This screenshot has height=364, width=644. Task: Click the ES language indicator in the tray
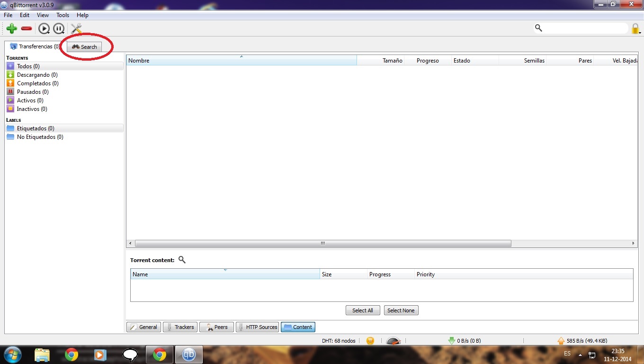pos(567,354)
